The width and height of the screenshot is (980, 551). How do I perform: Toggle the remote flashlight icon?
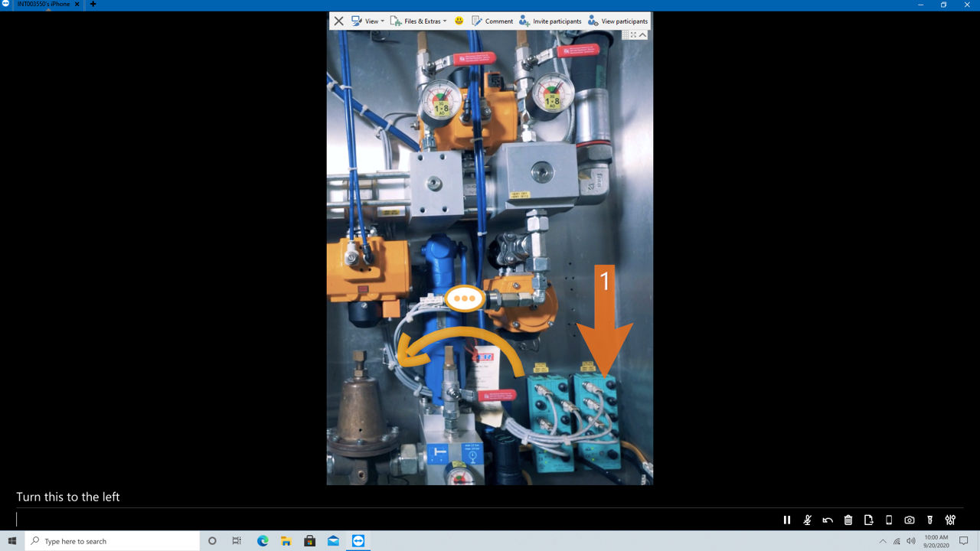(930, 520)
